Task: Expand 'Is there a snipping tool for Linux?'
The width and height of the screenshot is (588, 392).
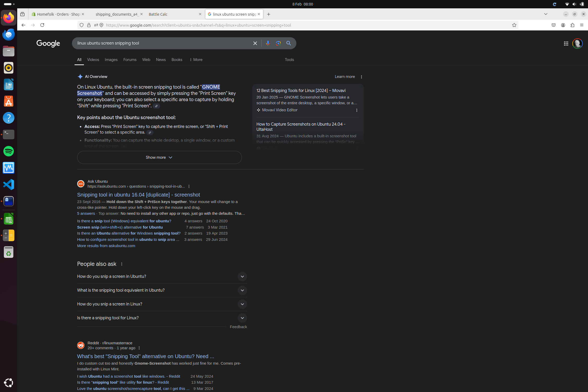Action: (x=162, y=318)
